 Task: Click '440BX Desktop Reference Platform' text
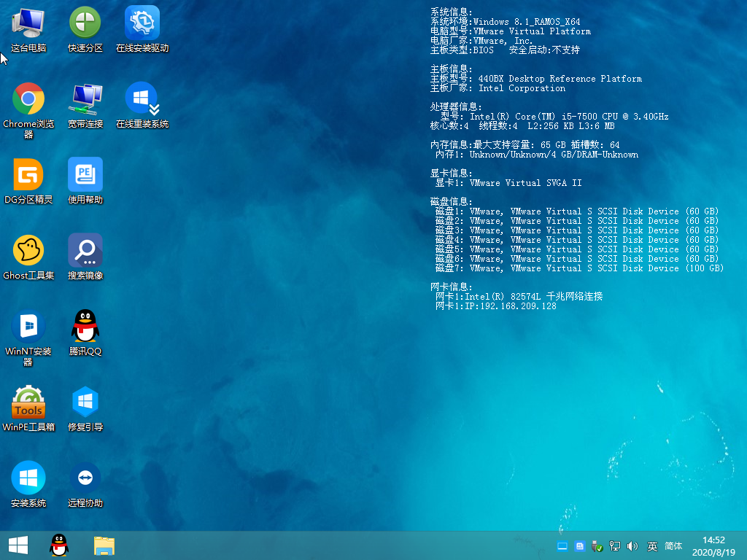(560, 79)
